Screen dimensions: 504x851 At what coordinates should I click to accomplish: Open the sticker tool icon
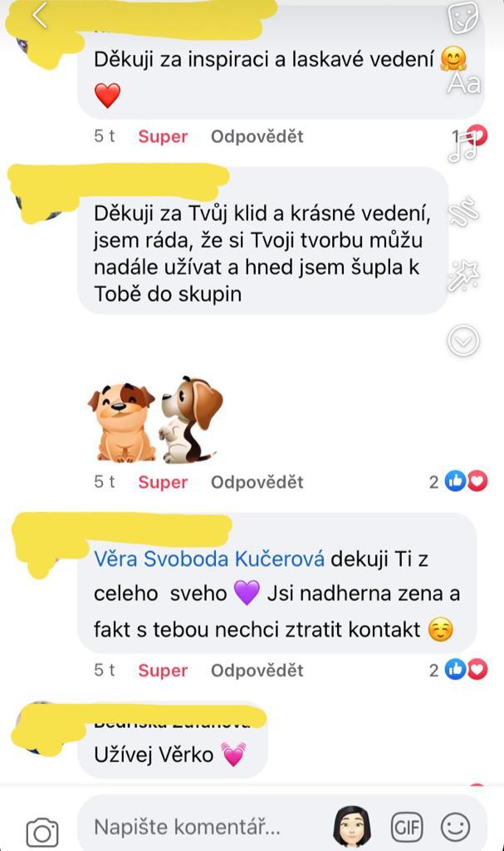[463, 17]
